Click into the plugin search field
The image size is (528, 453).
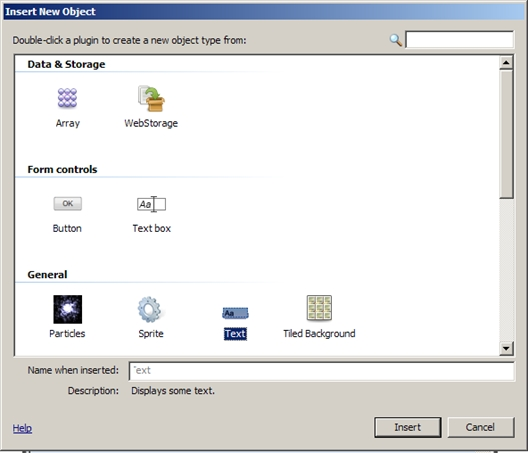460,40
